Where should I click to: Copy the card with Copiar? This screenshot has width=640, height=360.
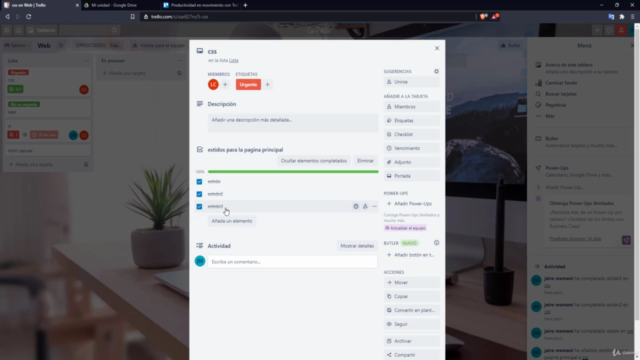pyautogui.click(x=411, y=296)
